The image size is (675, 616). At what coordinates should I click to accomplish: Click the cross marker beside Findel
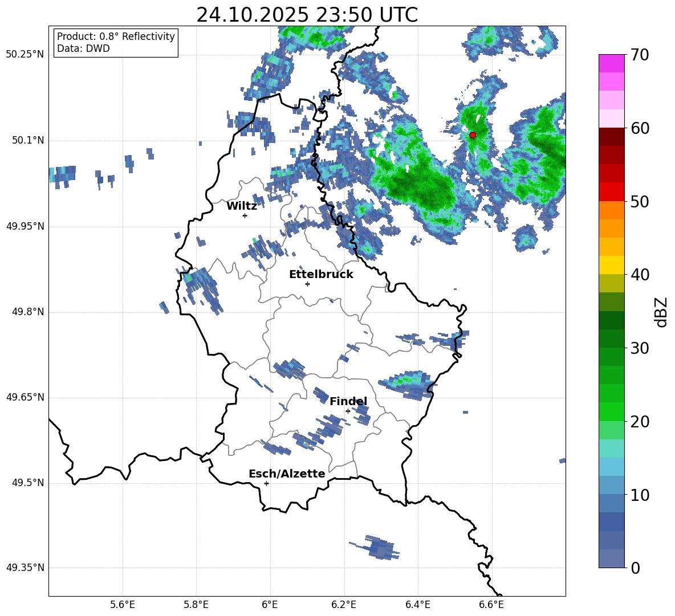(348, 411)
